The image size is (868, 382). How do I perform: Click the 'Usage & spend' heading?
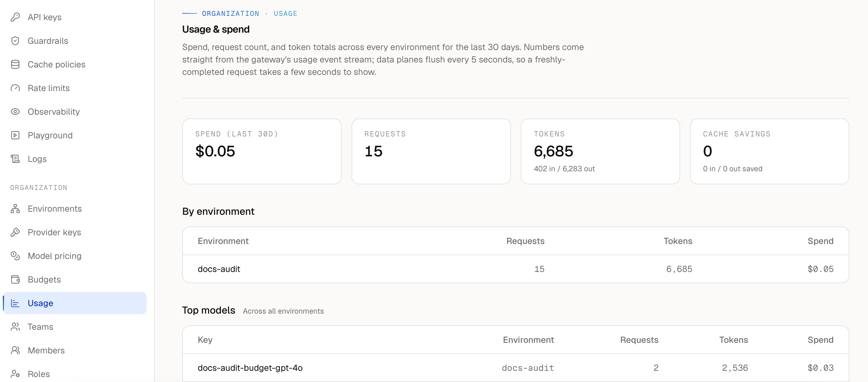click(x=216, y=29)
